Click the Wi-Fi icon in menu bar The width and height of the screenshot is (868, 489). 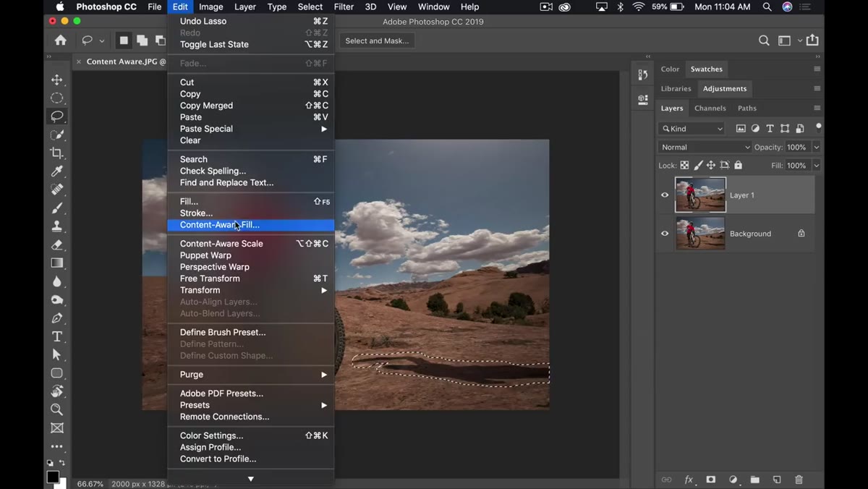pos(638,7)
